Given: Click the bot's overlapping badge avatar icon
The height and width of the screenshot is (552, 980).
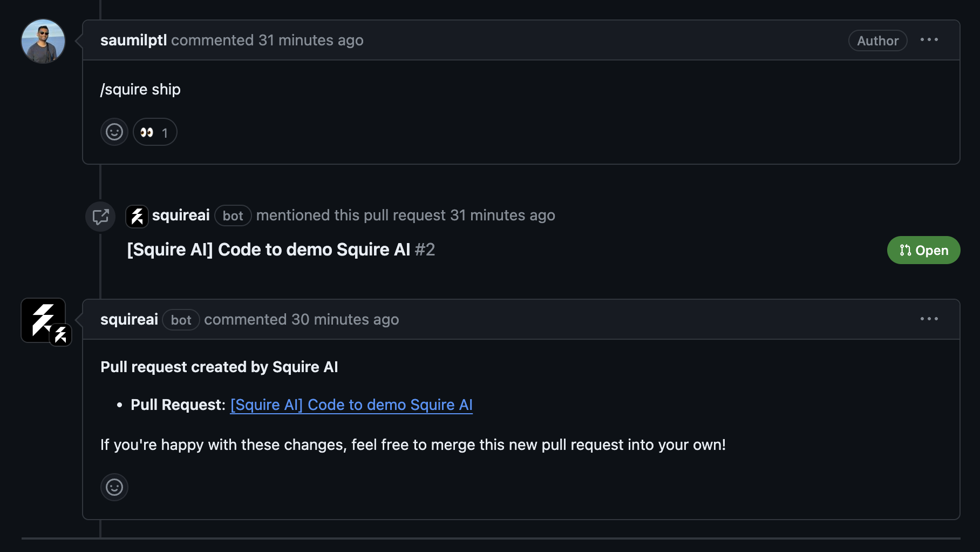Looking at the screenshot, I should [x=60, y=335].
